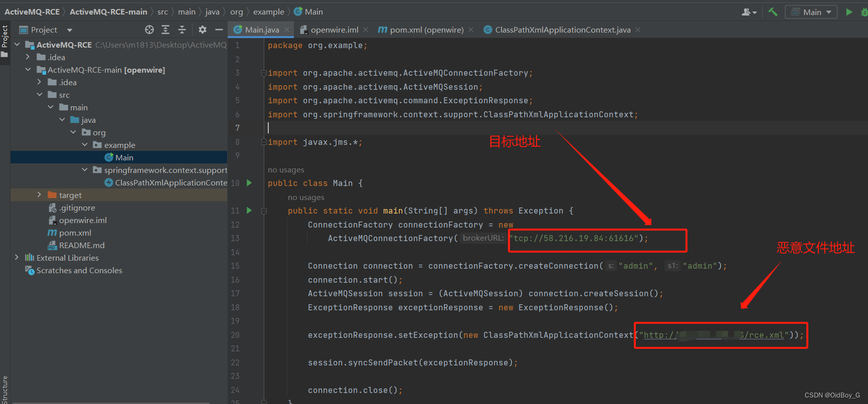Image resolution: width=868 pixels, height=404 pixels.
Task: Select the .gitignore file
Action: (x=71, y=208)
